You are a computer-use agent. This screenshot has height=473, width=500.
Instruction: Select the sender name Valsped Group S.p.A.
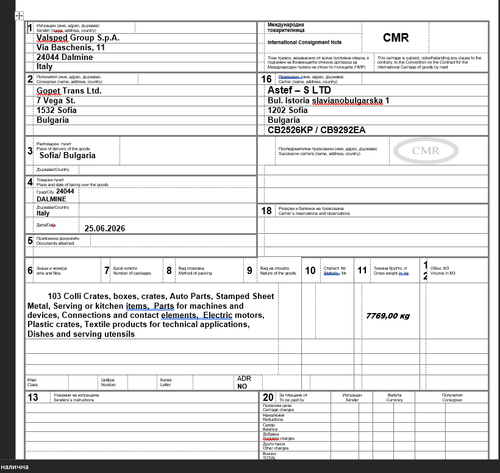coord(78,38)
